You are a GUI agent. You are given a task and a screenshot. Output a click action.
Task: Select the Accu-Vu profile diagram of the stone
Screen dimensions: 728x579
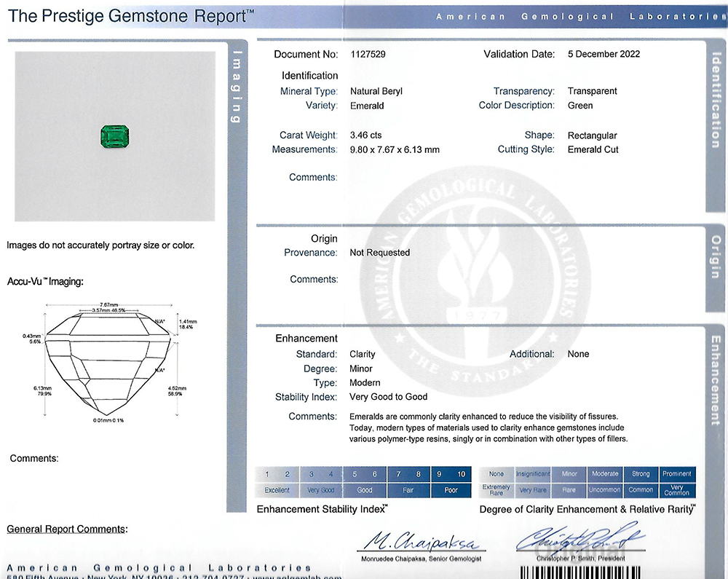(x=108, y=363)
